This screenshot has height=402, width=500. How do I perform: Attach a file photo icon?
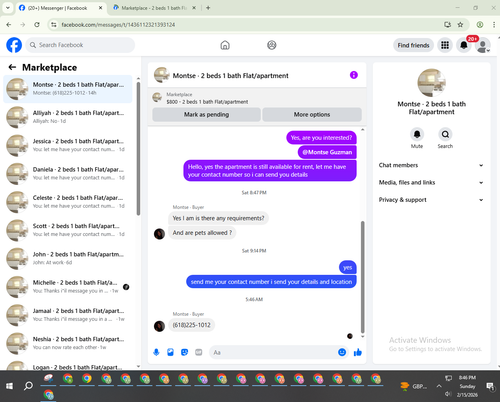pos(170,352)
